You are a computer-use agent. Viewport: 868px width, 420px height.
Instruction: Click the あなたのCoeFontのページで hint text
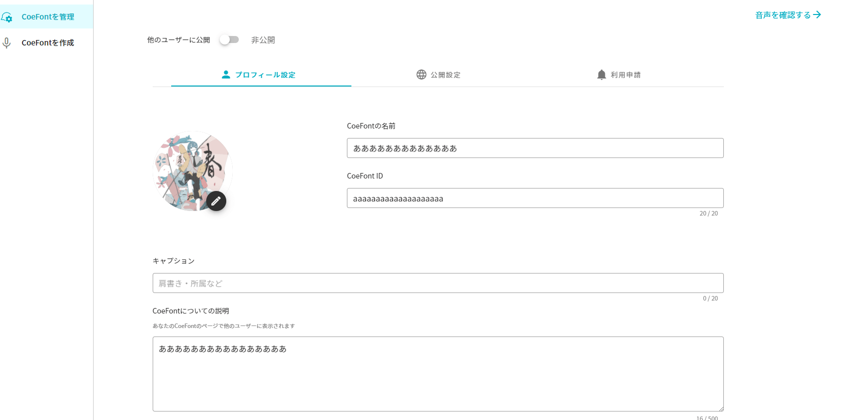[x=224, y=326]
